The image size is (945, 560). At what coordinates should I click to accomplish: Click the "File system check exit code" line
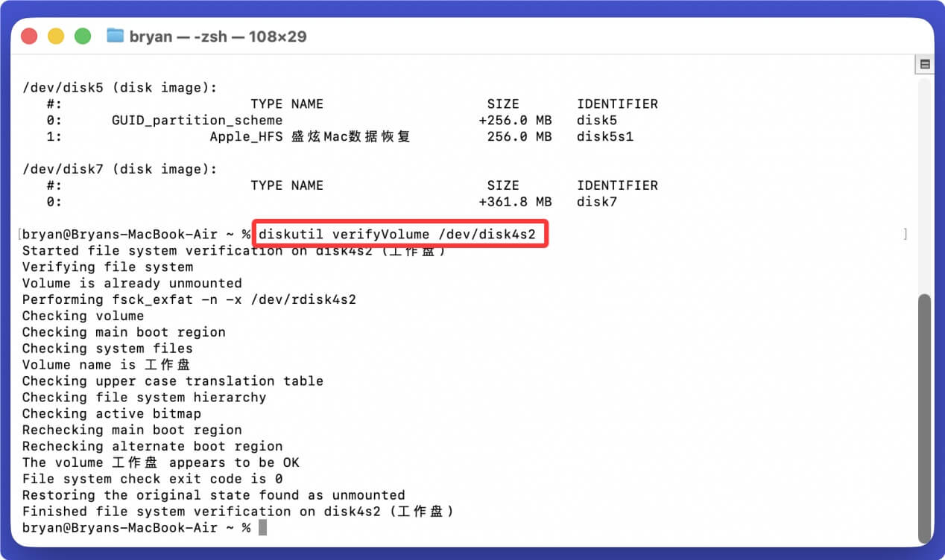click(152, 479)
